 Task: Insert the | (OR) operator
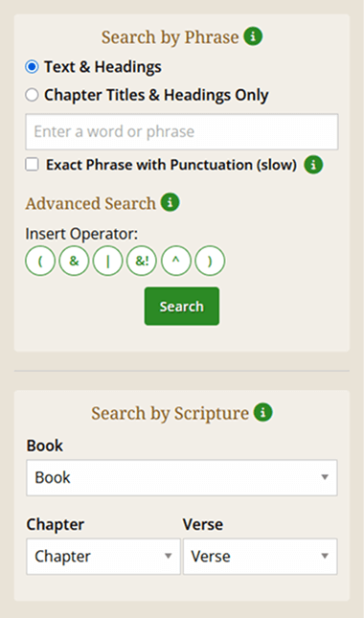pos(108,261)
